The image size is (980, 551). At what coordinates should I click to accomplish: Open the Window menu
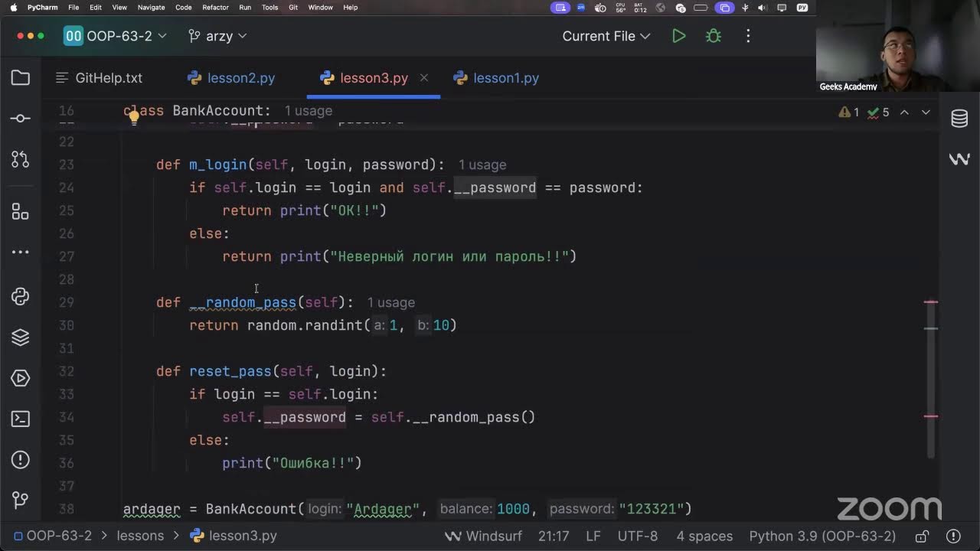(320, 8)
